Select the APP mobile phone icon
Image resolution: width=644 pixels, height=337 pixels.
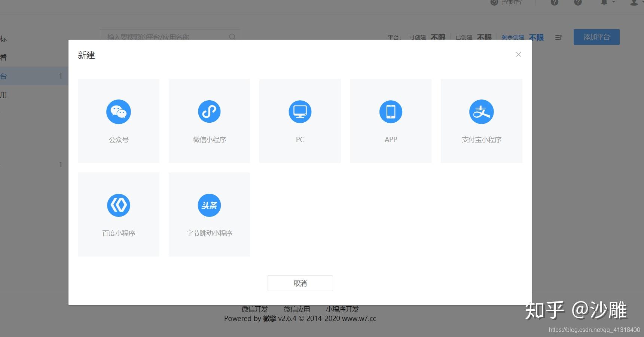click(x=391, y=112)
